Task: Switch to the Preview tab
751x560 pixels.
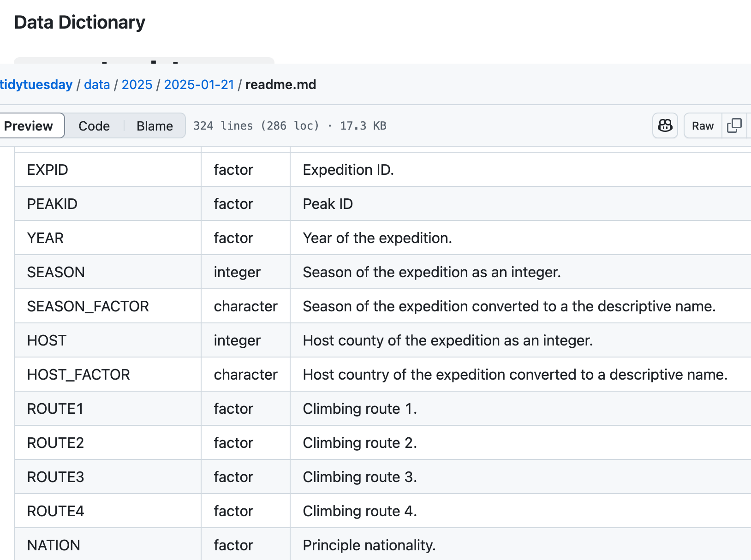Action: tap(29, 126)
